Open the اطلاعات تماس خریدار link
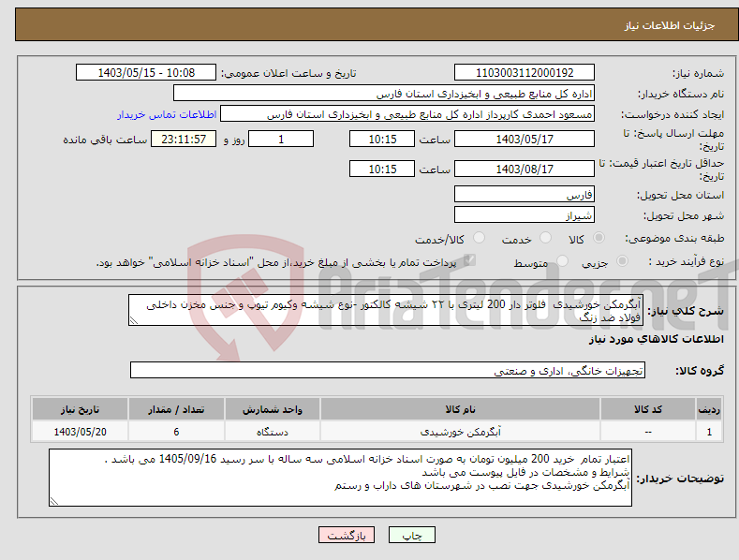The height and width of the screenshot is (560, 739). (x=167, y=114)
